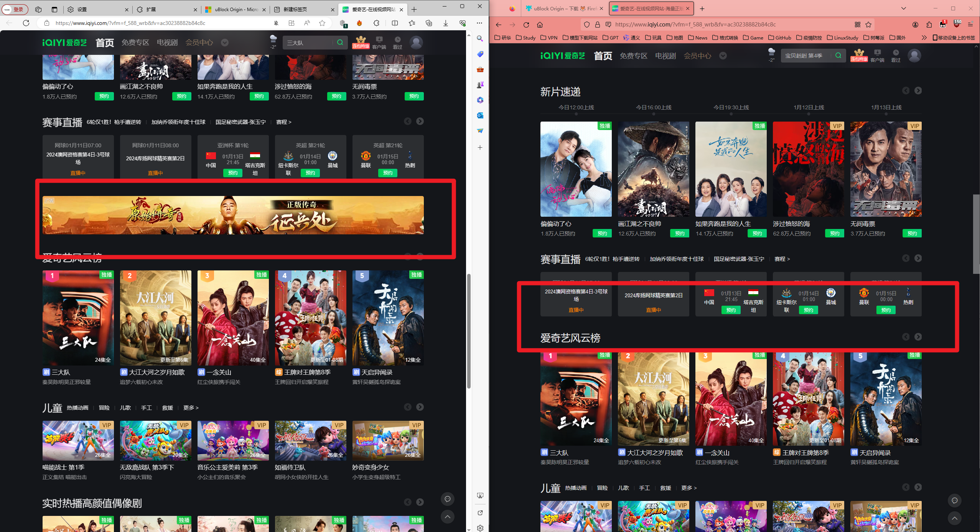Click Firefox bookmark star icon
The width and height of the screenshot is (980, 532).
868,25
